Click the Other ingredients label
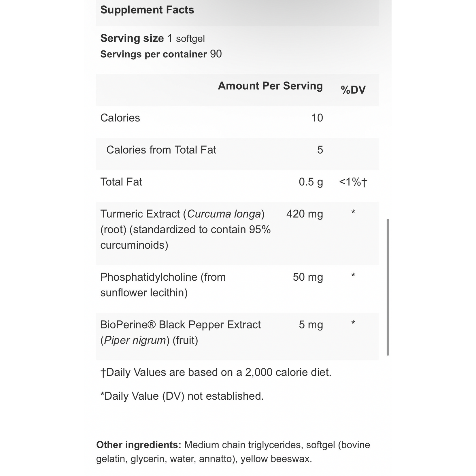476x476 pixels. (139, 445)
